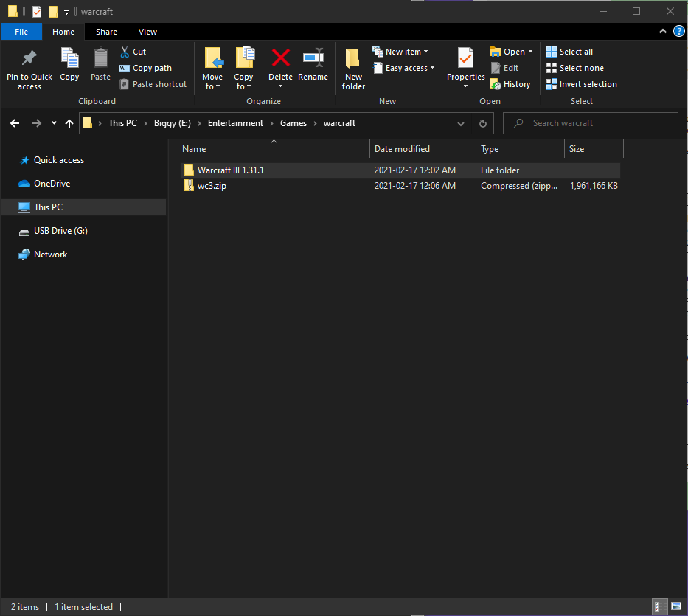Screen dimensions: 688x616
Task: Open the File menu tab
Action: pyautogui.click(x=21, y=32)
